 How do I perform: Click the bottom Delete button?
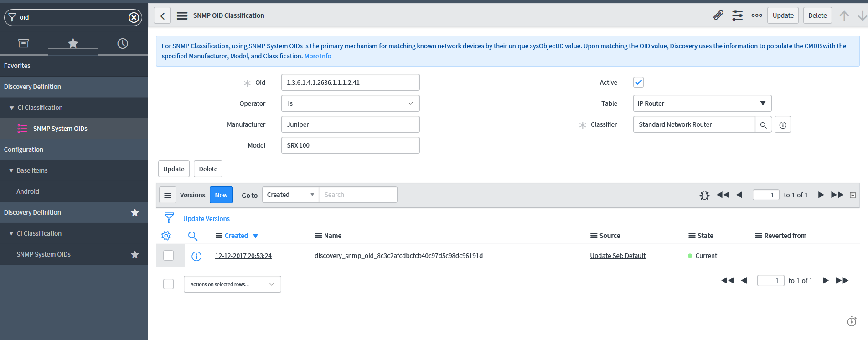point(208,169)
